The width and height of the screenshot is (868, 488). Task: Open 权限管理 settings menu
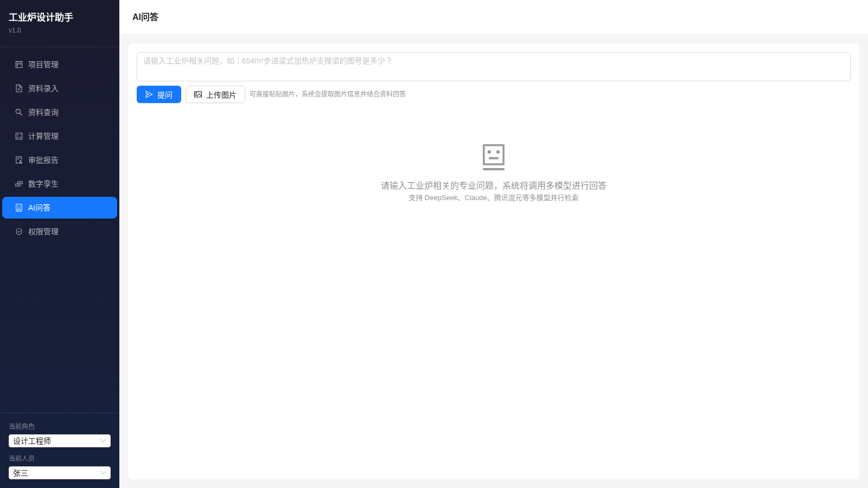tap(60, 232)
